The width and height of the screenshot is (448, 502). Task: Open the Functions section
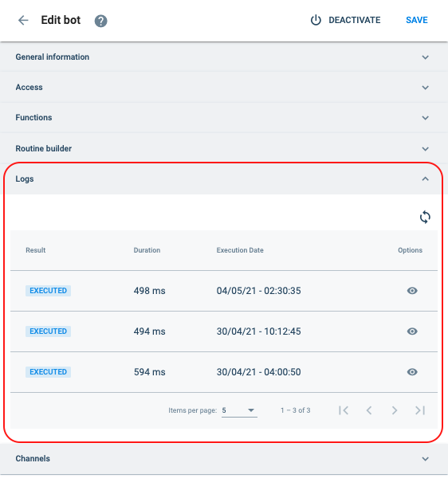click(x=224, y=117)
